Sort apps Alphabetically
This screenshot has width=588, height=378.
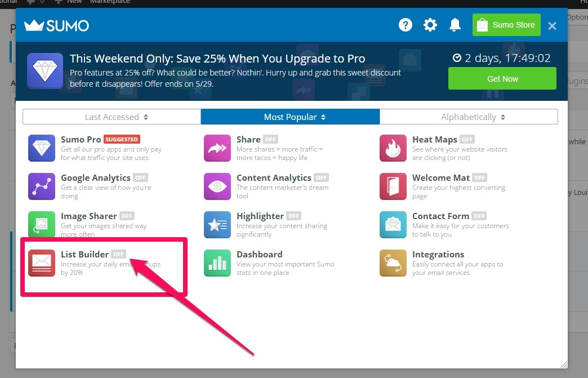[469, 117]
